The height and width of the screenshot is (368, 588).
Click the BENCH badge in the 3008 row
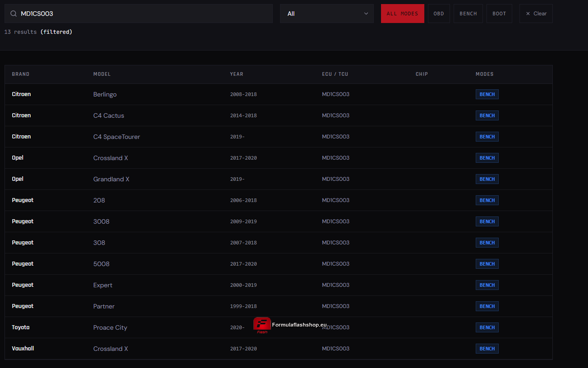click(487, 221)
